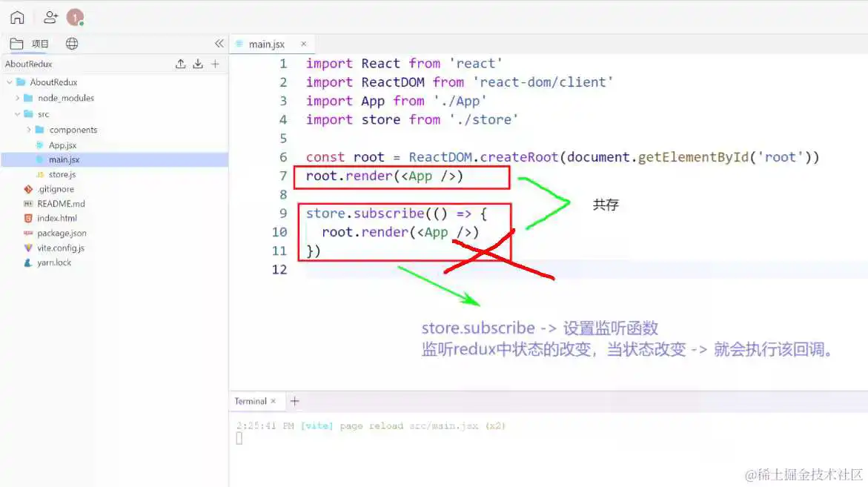
Task: Click line number 12 in gutter
Action: tap(279, 270)
